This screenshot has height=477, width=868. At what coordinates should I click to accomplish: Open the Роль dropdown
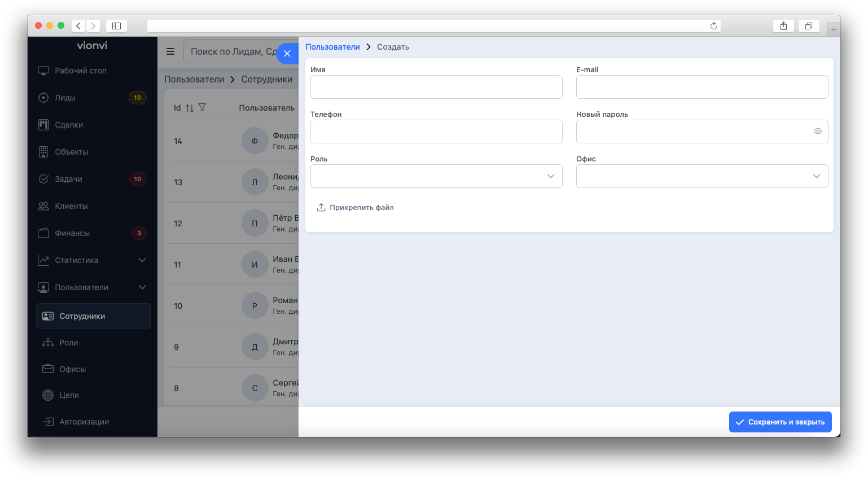(436, 176)
